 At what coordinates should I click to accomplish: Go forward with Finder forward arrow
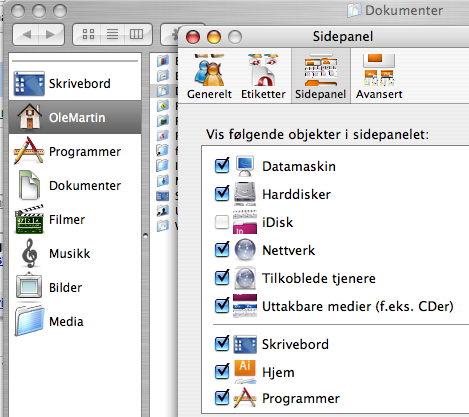point(51,34)
